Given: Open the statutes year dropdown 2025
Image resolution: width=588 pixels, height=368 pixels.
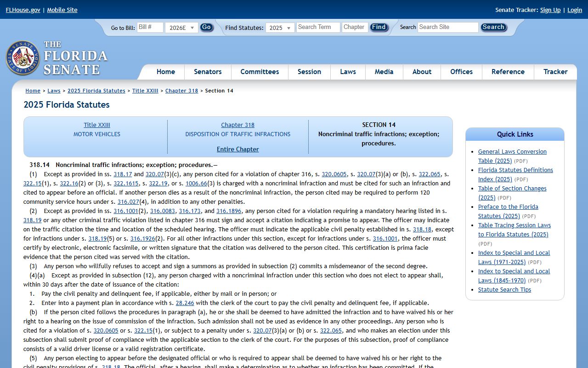Looking at the screenshot, I should coord(280,28).
